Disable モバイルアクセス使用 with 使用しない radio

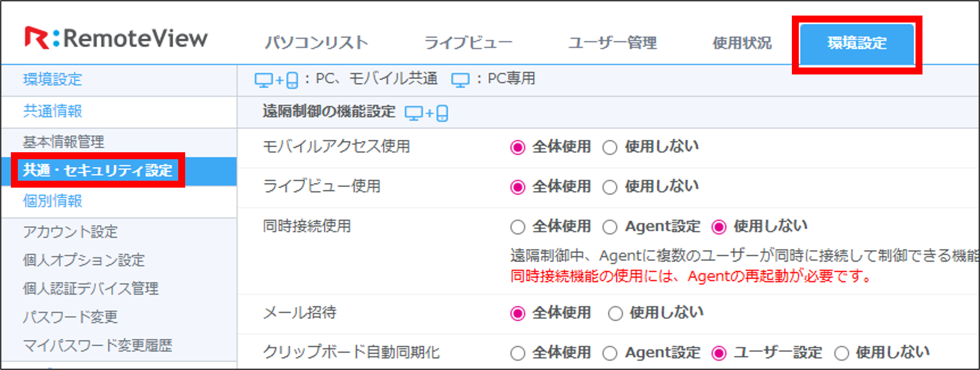point(610,148)
